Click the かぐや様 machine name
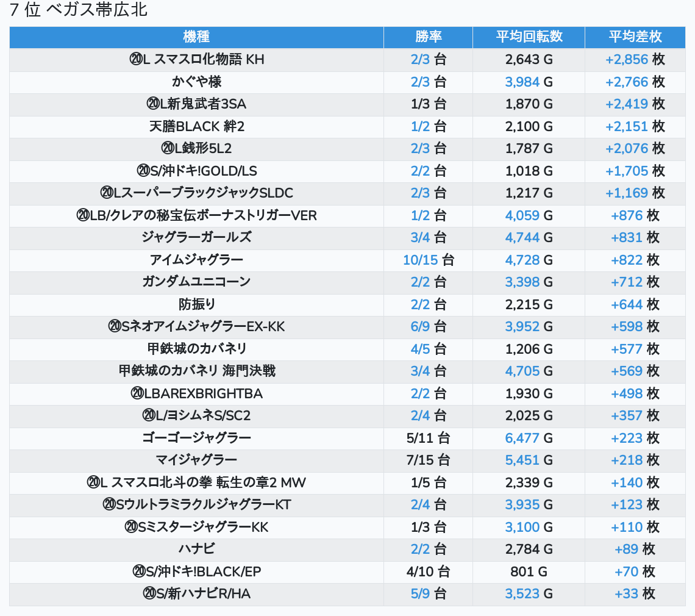This screenshot has width=695, height=616. tap(196, 82)
